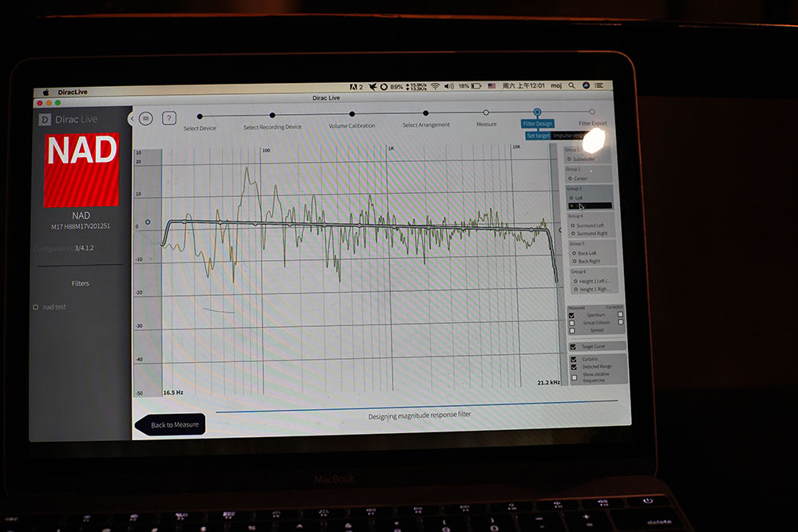Image resolution: width=798 pixels, height=532 pixels.
Task: Click the Filters heading in the sidebar
Action: [81, 283]
